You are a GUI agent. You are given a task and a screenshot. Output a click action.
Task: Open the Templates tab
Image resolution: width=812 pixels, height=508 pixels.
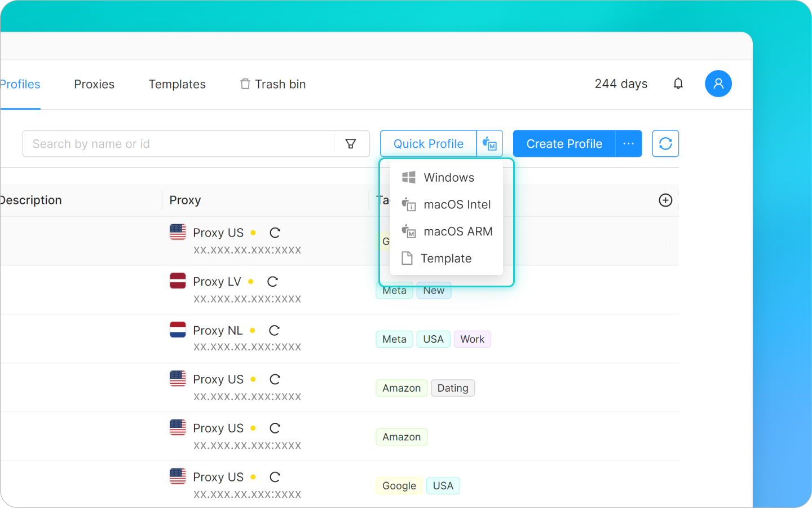point(176,84)
